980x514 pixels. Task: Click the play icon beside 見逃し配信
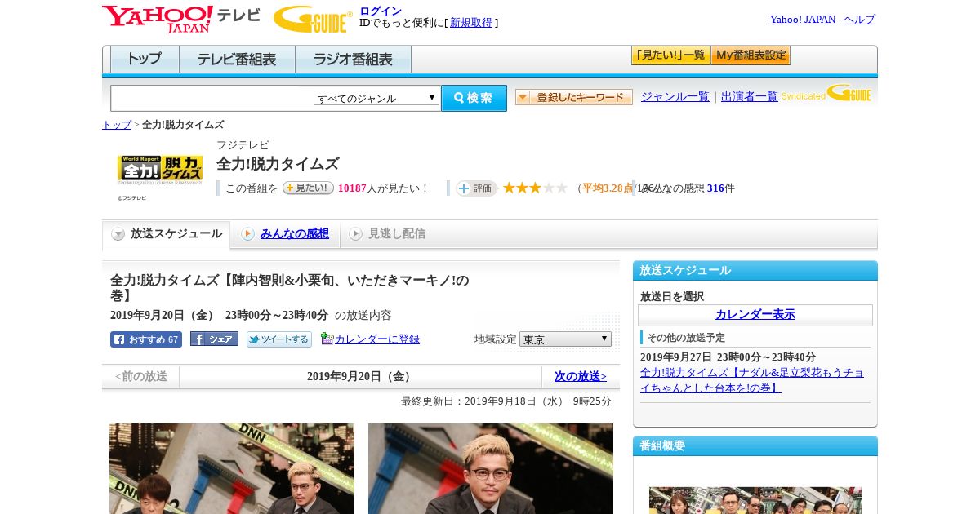[x=355, y=234]
